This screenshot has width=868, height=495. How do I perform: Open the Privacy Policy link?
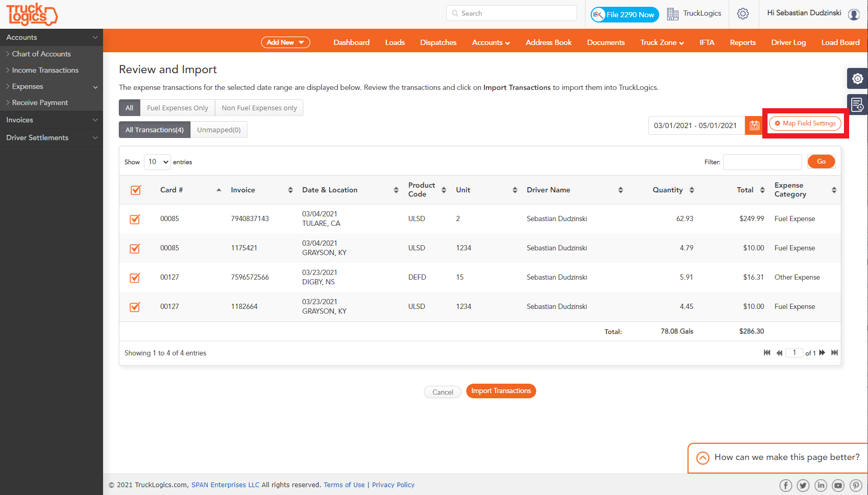(393, 485)
